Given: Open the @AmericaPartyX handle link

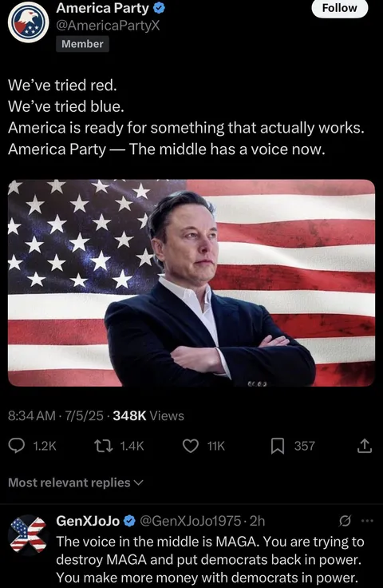Looking at the screenshot, I should coord(108,26).
